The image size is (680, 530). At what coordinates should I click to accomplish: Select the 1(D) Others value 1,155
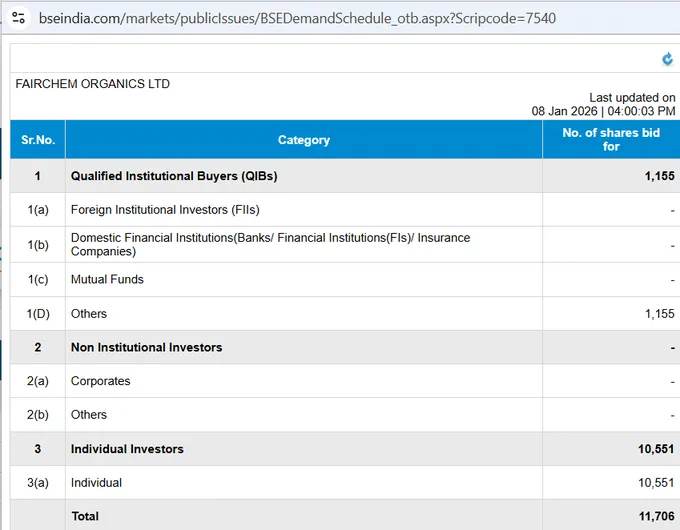660,314
